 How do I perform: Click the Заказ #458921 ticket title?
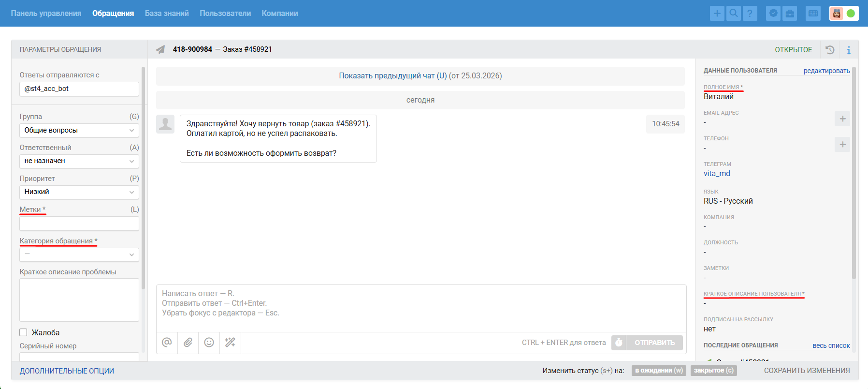coord(247,49)
